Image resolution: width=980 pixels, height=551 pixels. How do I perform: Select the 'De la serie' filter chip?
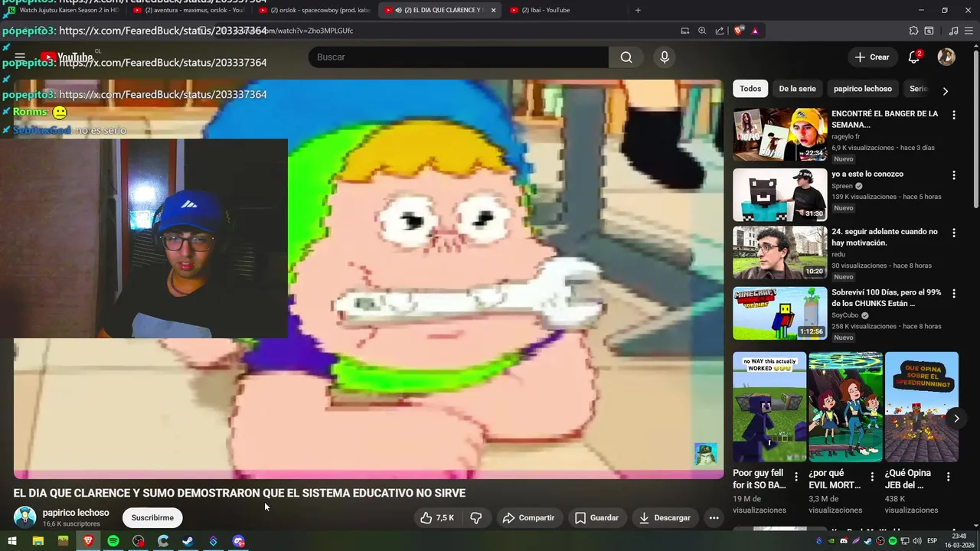coord(797,89)
